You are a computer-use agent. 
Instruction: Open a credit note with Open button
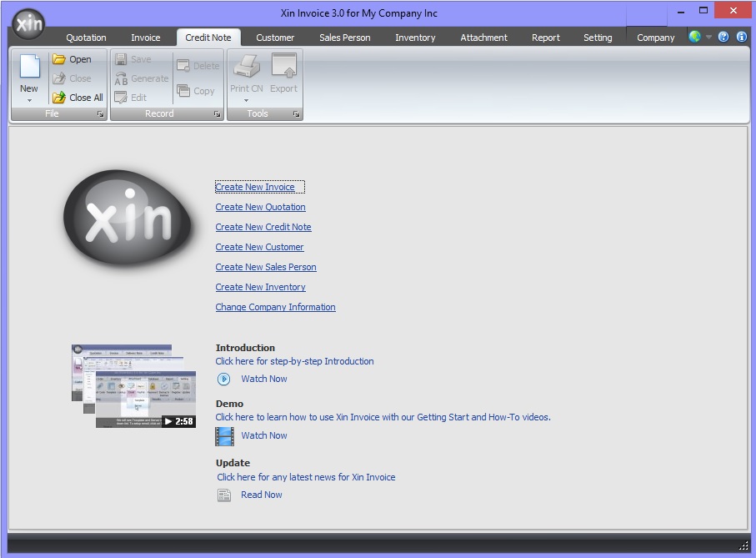click(x=72, y=59)
